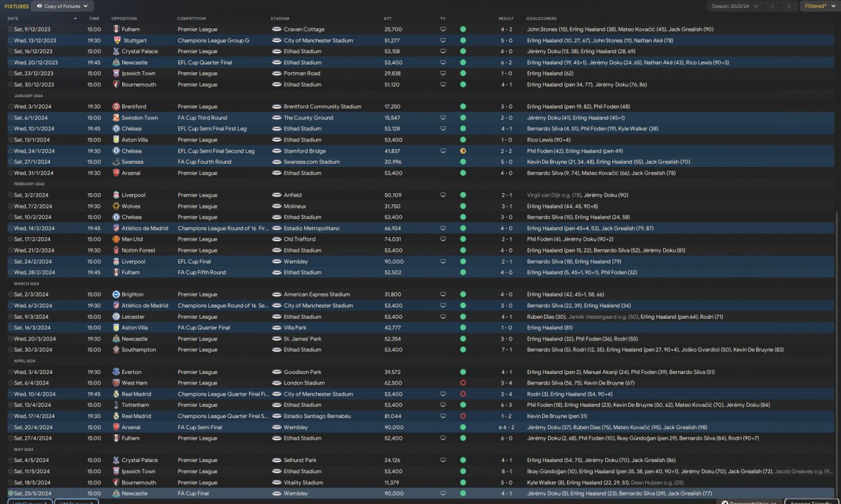Click the stadium icon beside Goodison Park

[x=277, y=372]
